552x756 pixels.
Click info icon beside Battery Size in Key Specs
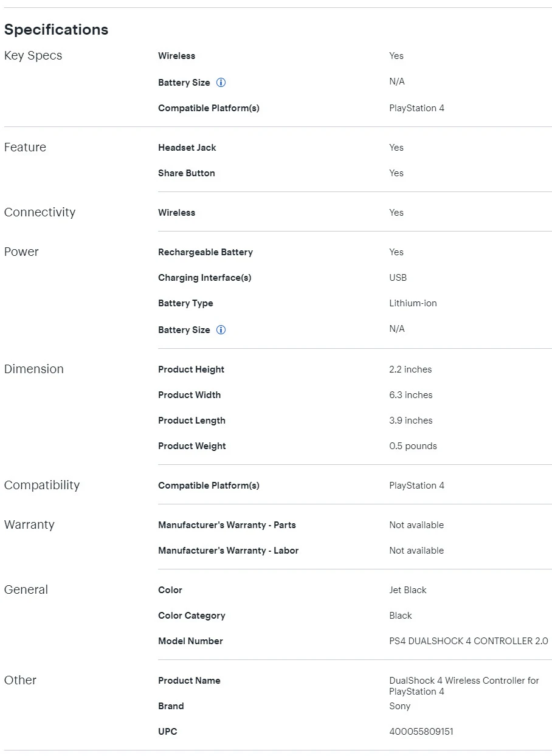[x=221, y=83]
